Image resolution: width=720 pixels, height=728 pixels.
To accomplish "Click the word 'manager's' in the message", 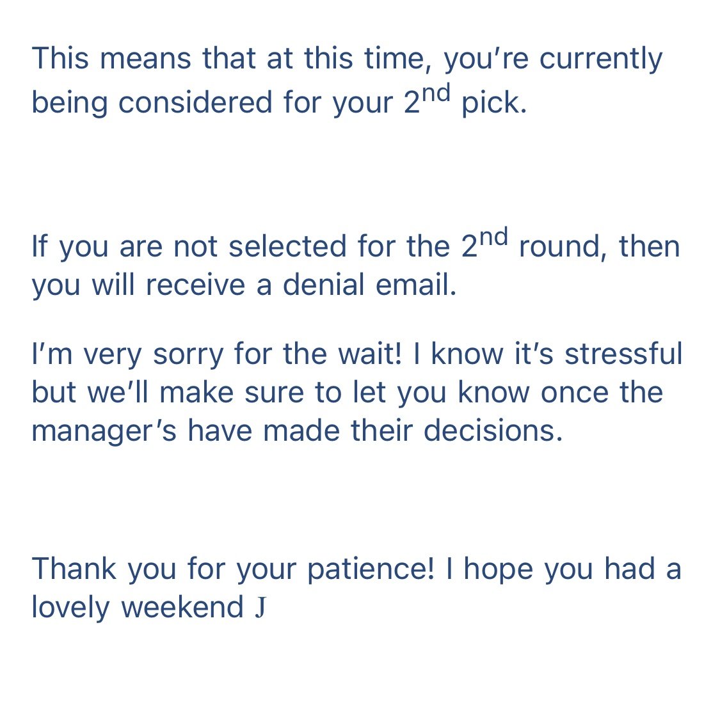I will tap(104, 432).
